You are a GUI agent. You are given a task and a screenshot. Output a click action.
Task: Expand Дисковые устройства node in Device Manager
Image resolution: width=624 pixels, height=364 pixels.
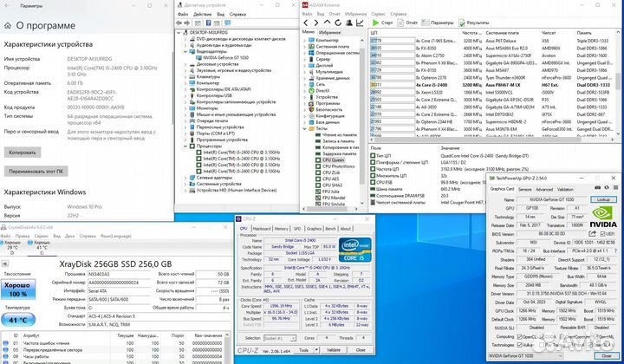pos(185,64)
